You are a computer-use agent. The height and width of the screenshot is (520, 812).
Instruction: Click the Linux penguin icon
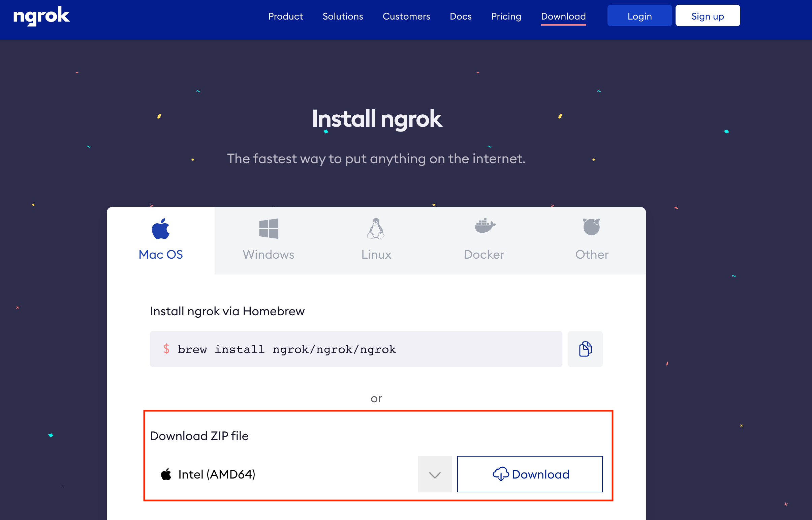pos(376,229)
